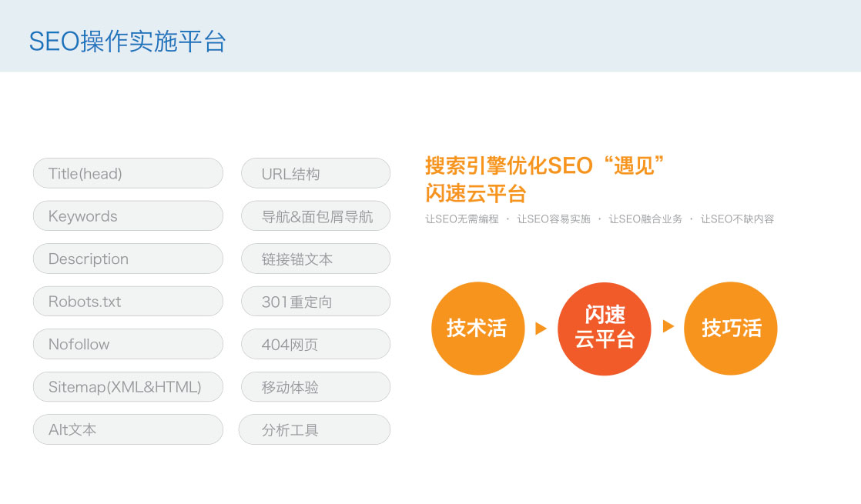The width and height of the screenshot is (861, 504).
Task: Choose the Alt文本 pill
Action: coord(128,429)
